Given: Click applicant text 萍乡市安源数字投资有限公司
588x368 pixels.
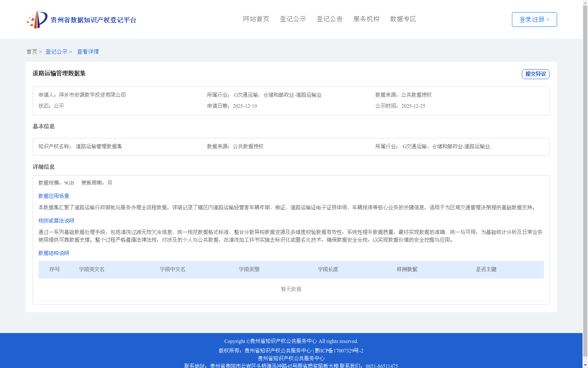Looking at the screenshot, I should click(x=92, y=95).
